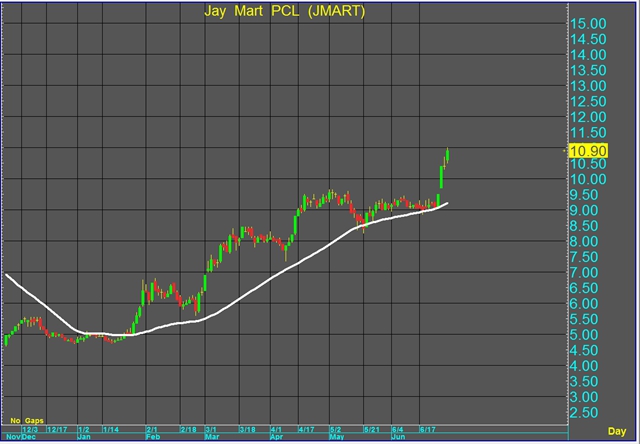Click the Apr month label
The image size is (640, 444).
coord(278,437)
